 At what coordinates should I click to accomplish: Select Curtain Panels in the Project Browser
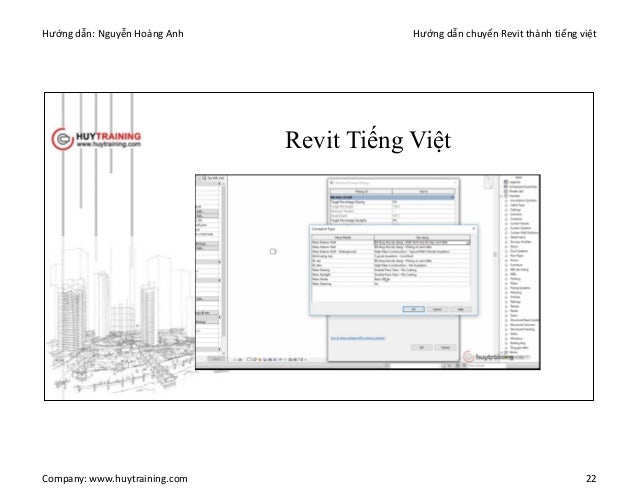coord(520,223)
